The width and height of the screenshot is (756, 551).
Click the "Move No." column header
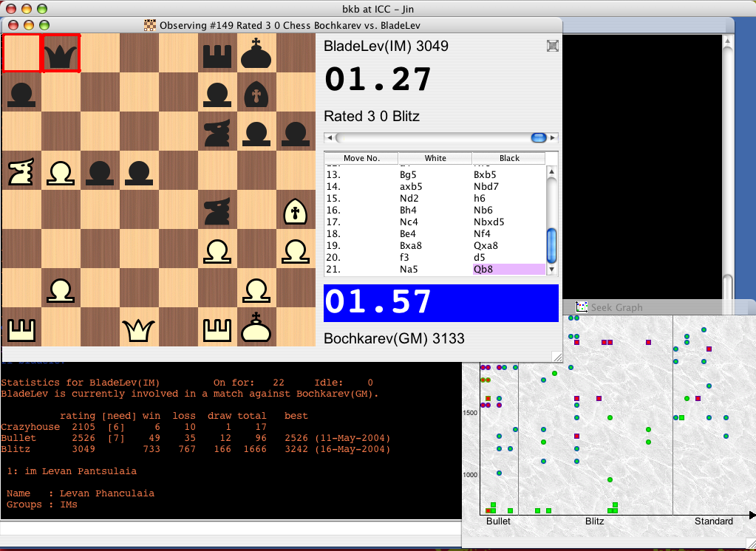pos(361,158)
